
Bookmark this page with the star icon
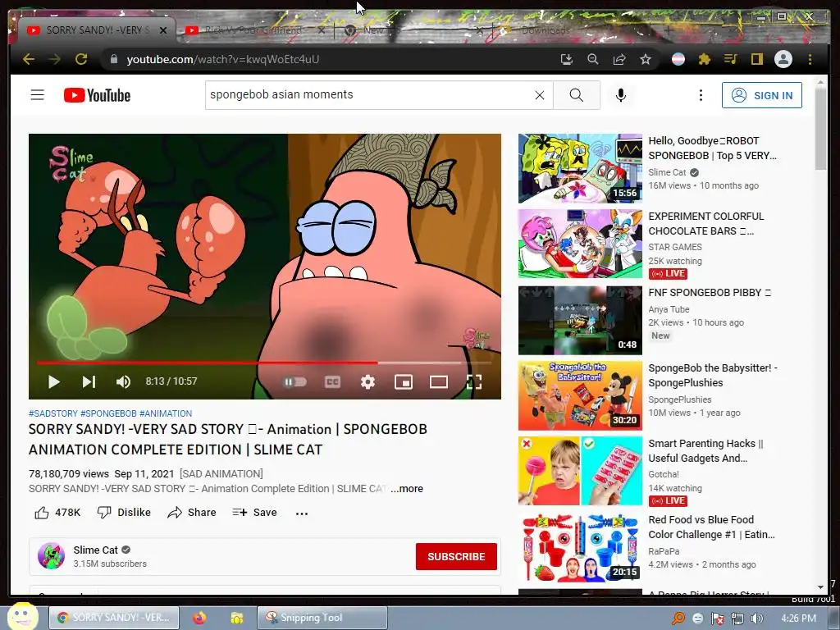tap(646, 59)
